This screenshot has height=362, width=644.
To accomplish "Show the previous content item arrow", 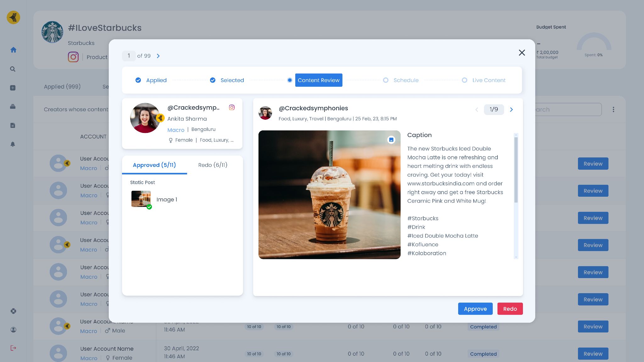I will pos(477,110).
